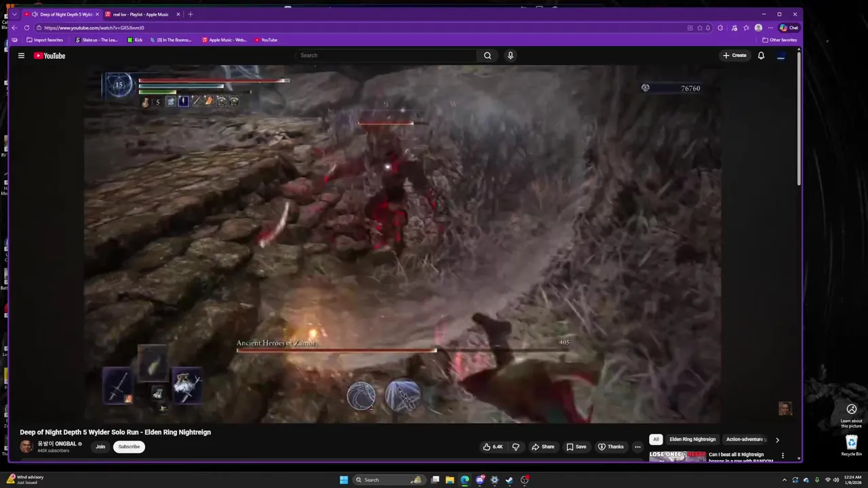The height and width of the screenshot is (488, 868).
Task: Open the volume tray icon
Action: [x=837, y=480]
